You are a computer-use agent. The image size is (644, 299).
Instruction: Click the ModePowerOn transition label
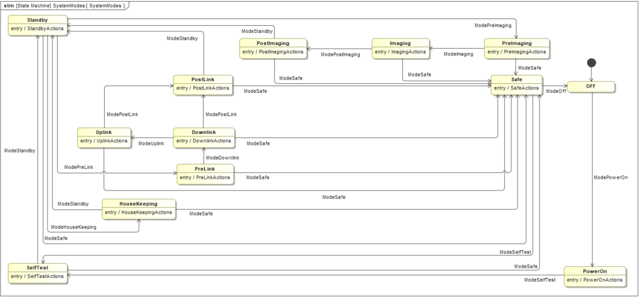pos(610,178)
